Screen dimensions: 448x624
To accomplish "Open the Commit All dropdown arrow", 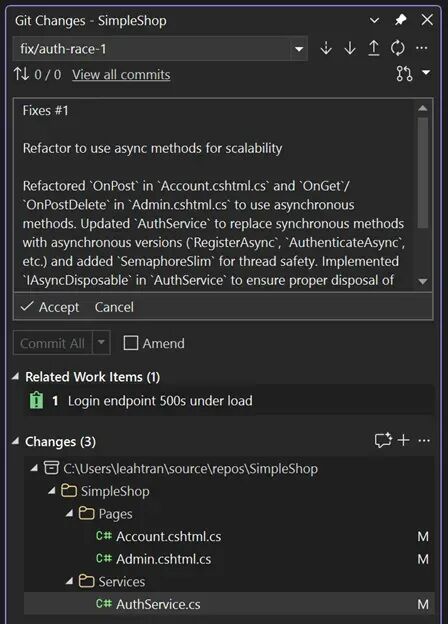I will coord(101,342).
